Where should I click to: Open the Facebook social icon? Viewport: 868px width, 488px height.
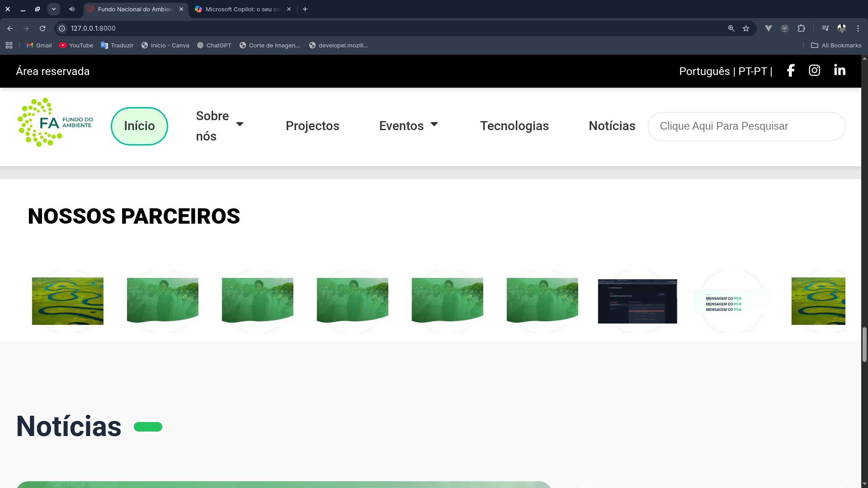791,70
